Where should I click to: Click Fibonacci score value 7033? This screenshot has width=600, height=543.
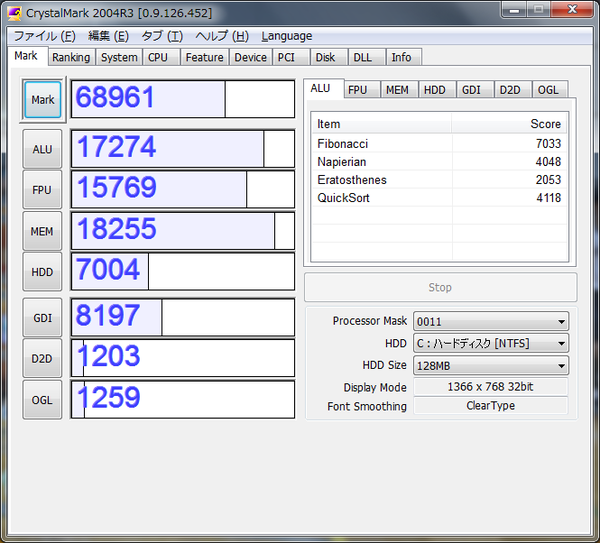click(548, 143)
